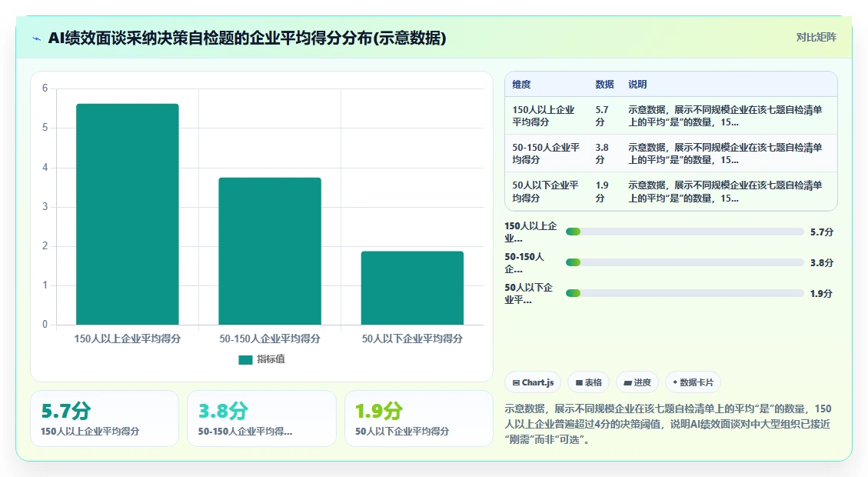Viewport: 868px width, 477px height.
Task: Click the 50-150人企业 bar in the chart
Action: pos(270,251)
